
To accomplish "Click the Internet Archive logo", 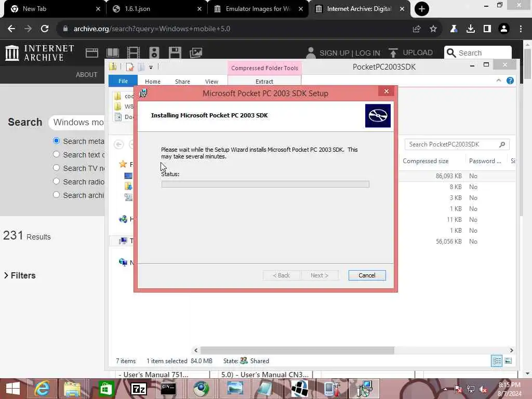I will pos(39,53).
